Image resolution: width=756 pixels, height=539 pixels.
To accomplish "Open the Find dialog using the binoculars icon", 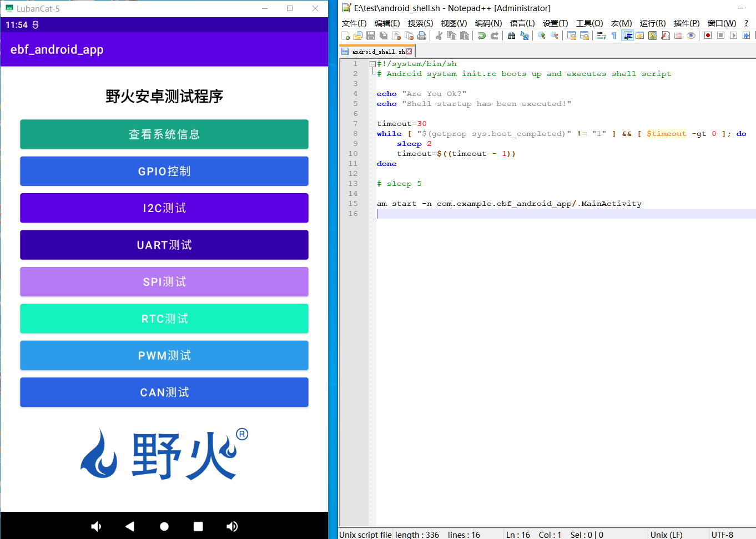I will [511, 35].
